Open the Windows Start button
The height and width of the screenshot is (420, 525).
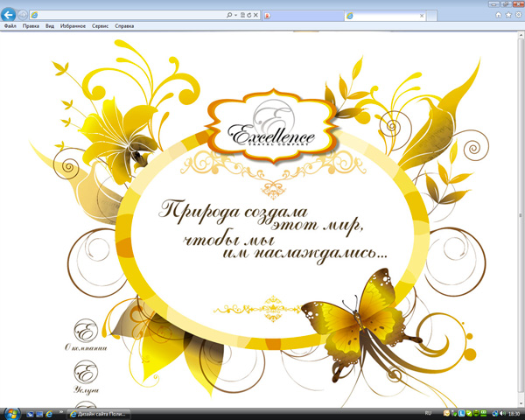(11, 414)
